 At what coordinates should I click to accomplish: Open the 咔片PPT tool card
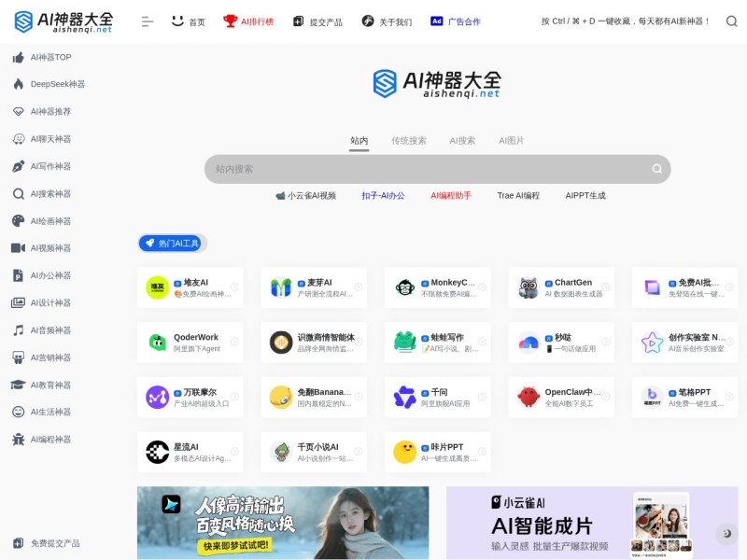point(437,452)
